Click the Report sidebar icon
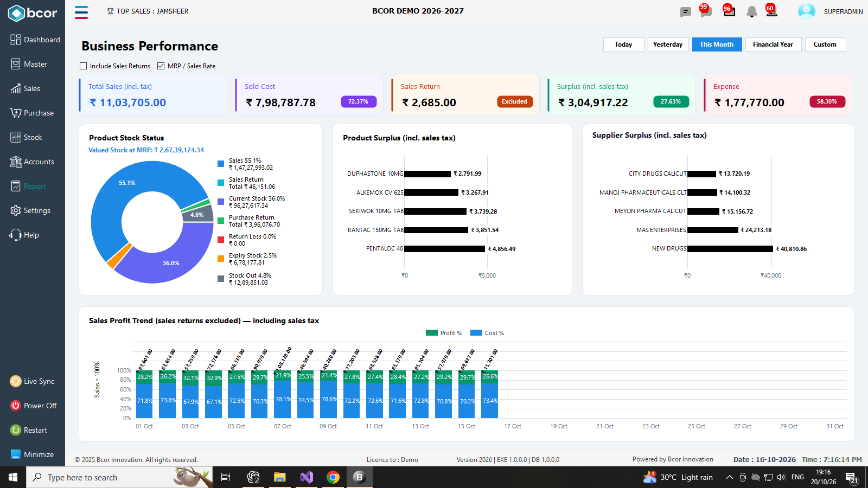 (16, 186)
